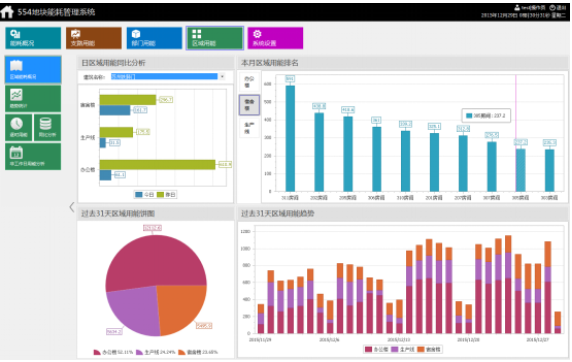The width and height of the screenshot is (572, 362).
Task: Toggle the 昨日 green legend item
Action: click(x=166, y=195)
